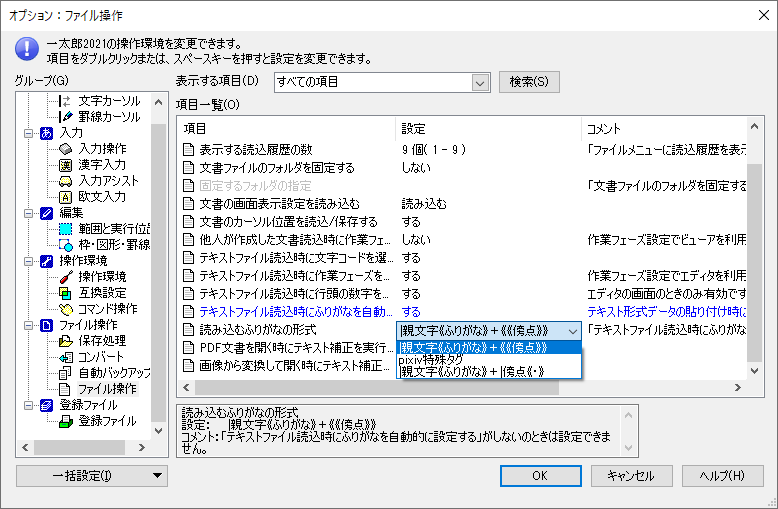Screen dimensions: 778x509
Task: Click the 範囲と実行位置 dashed-square icon
Action: click(65, 229)
